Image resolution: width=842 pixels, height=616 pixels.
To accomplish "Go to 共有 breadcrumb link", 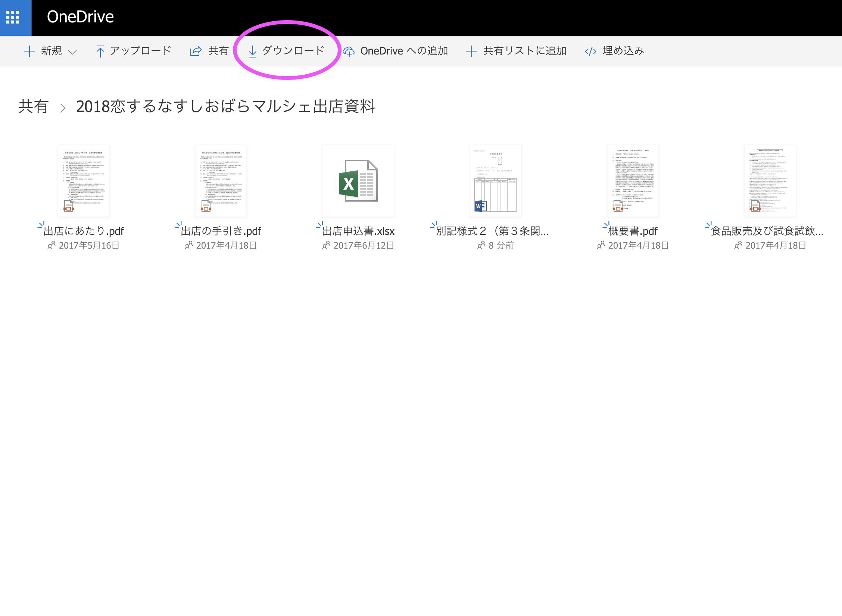I will click(x=34, y=107).
